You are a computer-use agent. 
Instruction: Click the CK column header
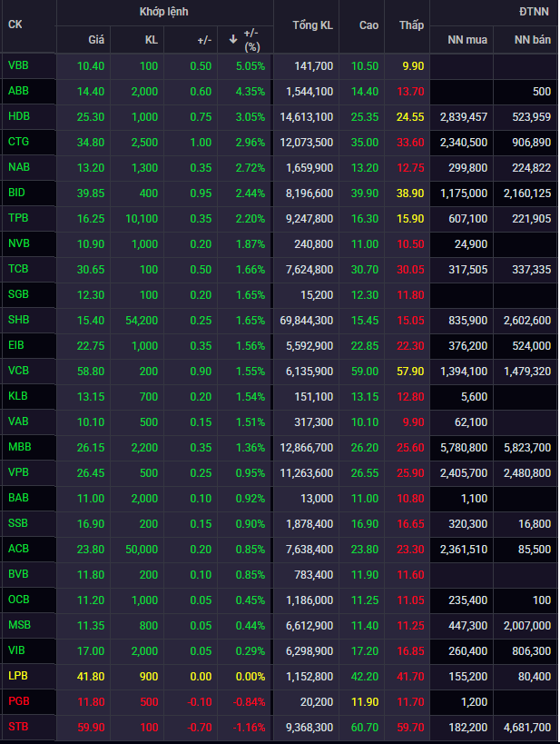(15, 25)
